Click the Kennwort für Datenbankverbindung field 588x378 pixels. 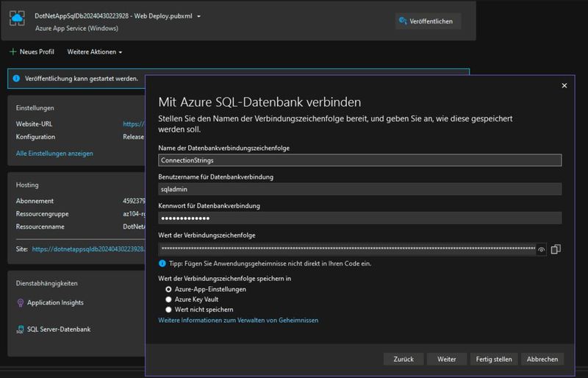click(x=359, y=218)
